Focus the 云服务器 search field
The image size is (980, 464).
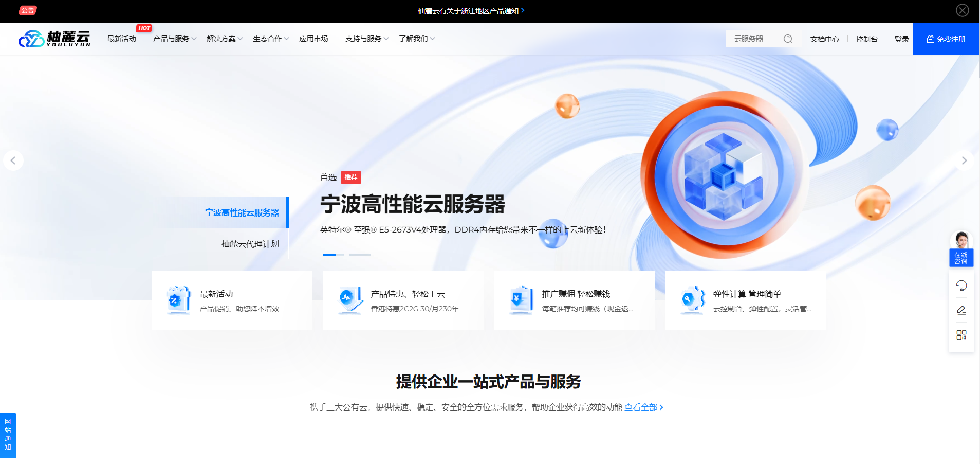754,39
